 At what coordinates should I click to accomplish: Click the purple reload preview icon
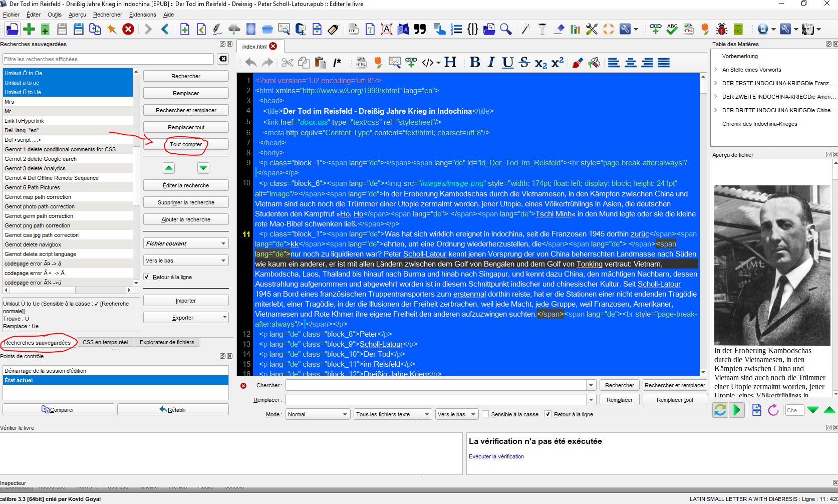pos(773,410)
